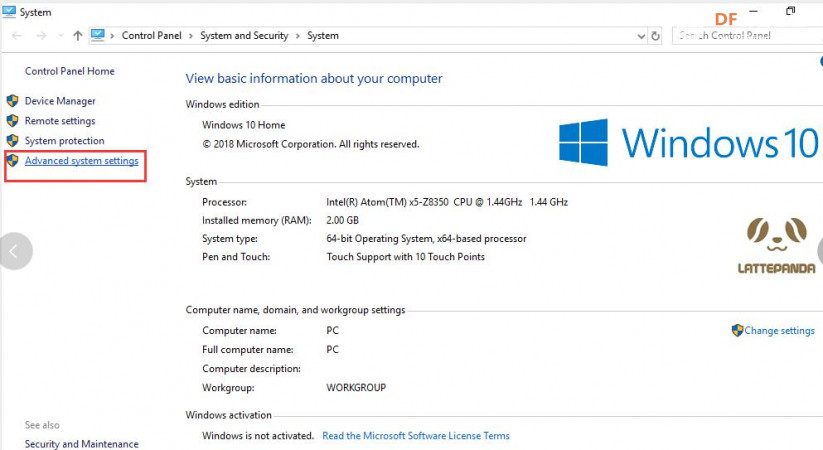Click the System protection shield icon
Viewport: 823px width, 450px height.
click(x=13, y=141)
